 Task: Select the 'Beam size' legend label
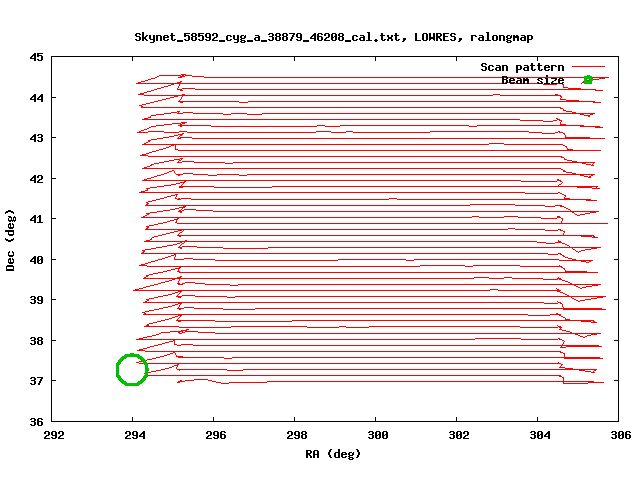(533, 80)
